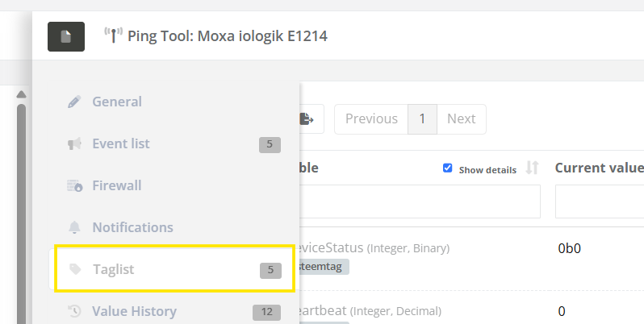The image size is (644, 324).
Task: Open the General menu item
Action: (x=117, y=102)
